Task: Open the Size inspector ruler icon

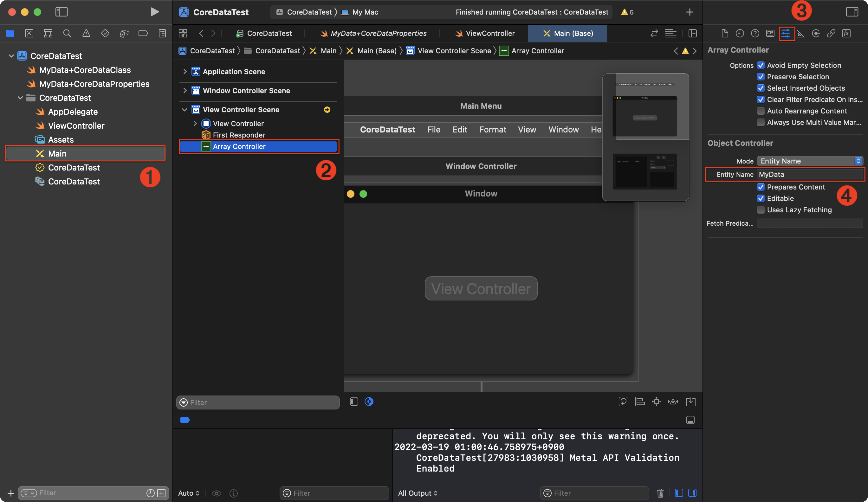Action: point(800,33)
